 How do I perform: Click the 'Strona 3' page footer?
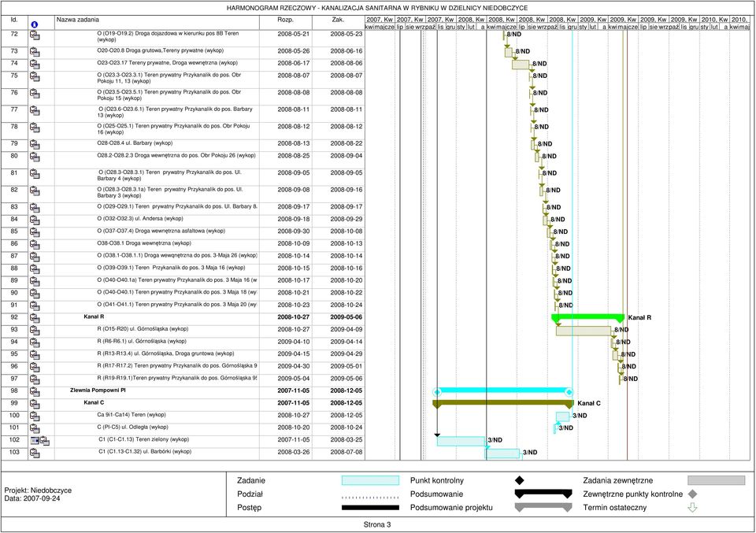pos(377,525)
